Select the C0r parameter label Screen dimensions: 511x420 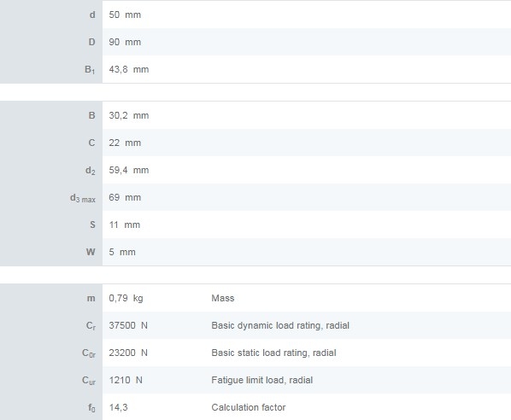89,353
